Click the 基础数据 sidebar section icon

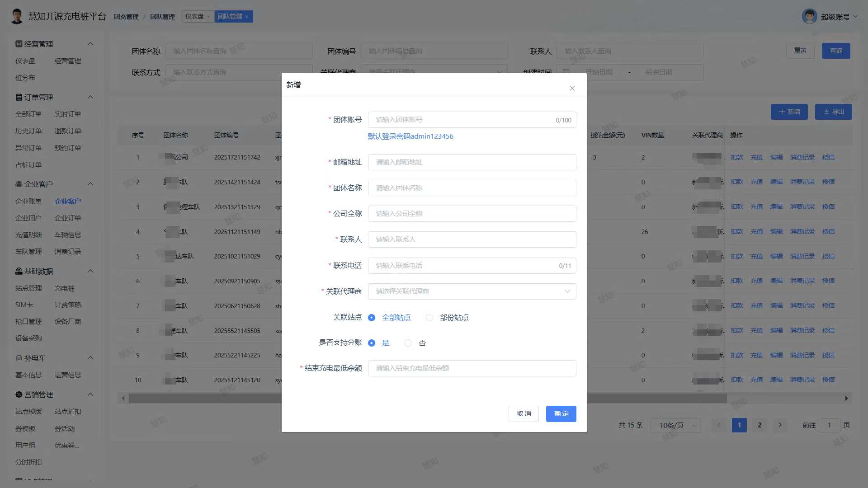[x=19, y=271]
